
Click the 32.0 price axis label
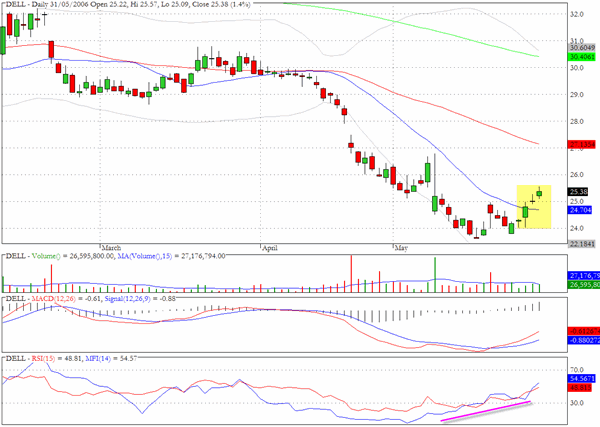point(577,15)
